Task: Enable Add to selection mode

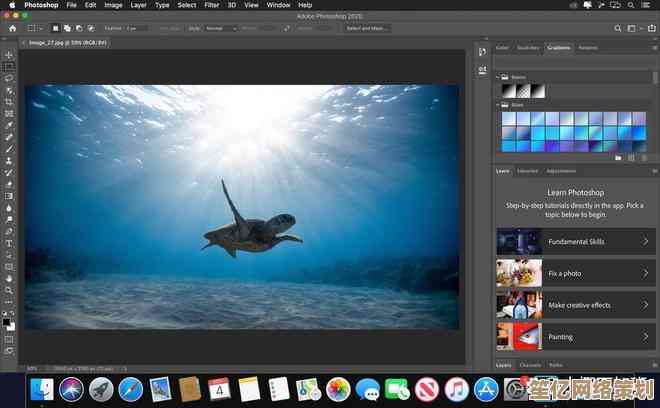Action: [66, 28]
